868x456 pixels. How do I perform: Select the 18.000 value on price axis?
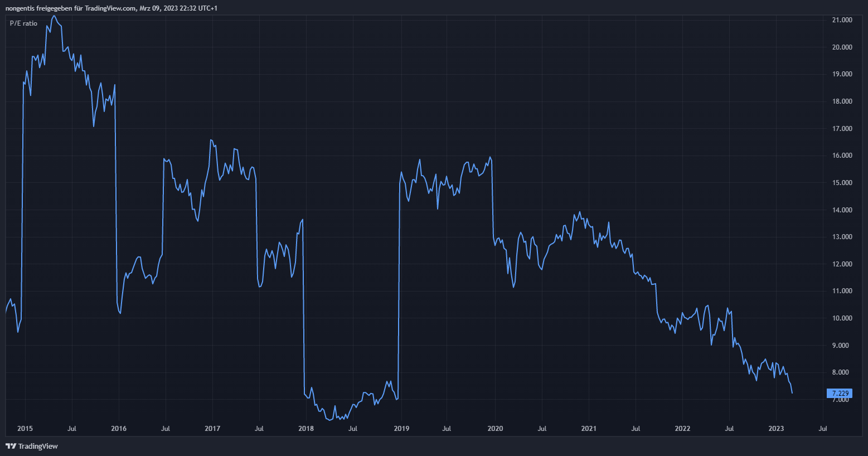click(x=842, y=101)
